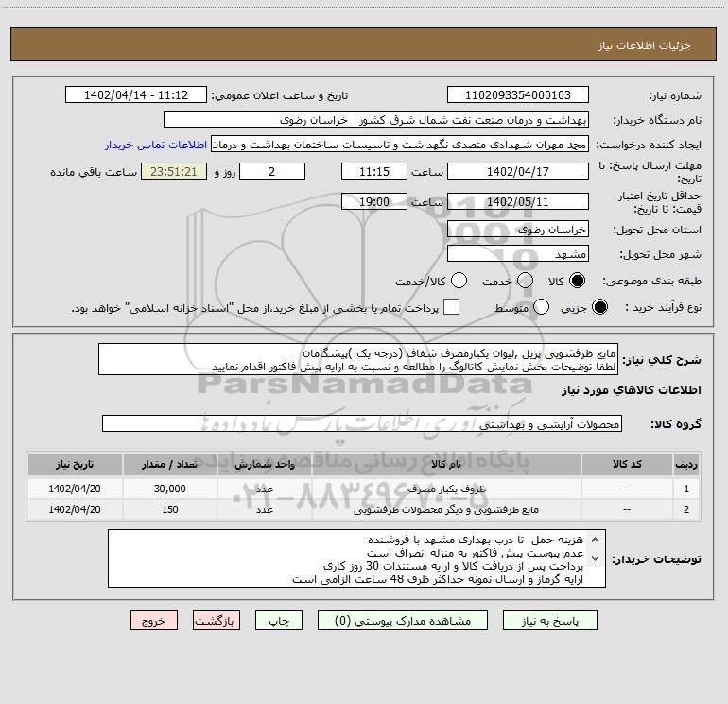Viewport: 728px width, 704px height.
Task: Click row 2 need date 1402/04/20
Action: pyautogui.click(x=75, y=509)
